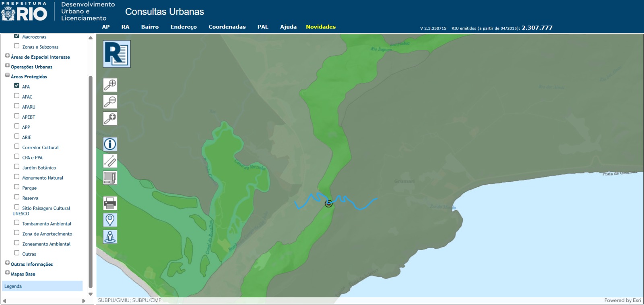Enable the Zonas e Subzonas checkbox

[17, 46]
